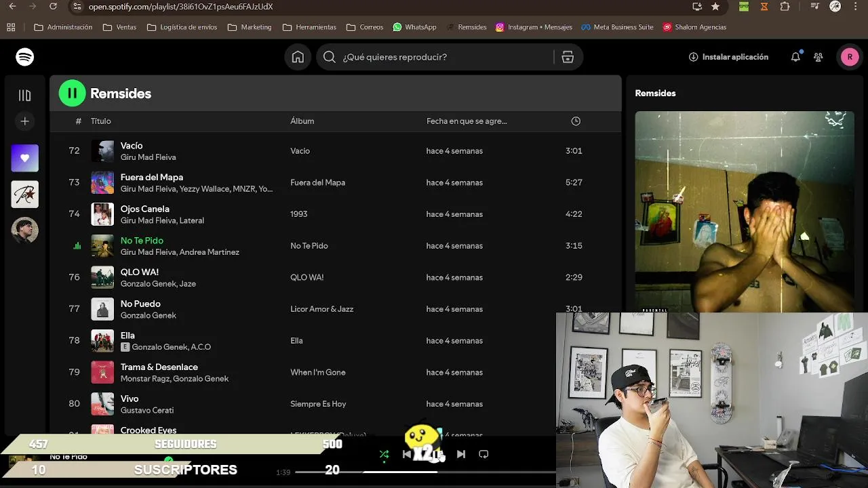Image resolution: width=868 pixels, height=488 pixels.
Task: Open album 1993
Action: (299, 214)
